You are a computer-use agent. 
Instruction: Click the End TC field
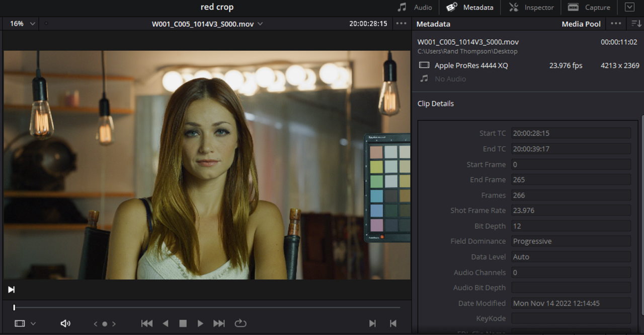click(571, 149)
